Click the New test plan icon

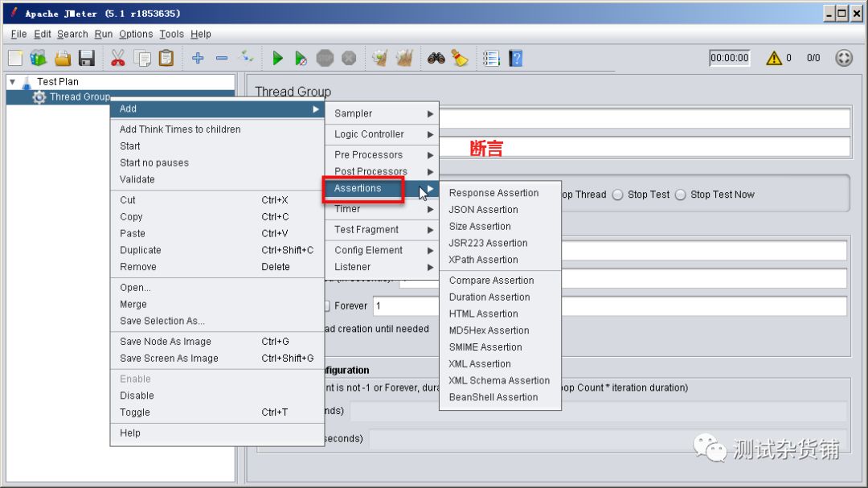point(15,58)
